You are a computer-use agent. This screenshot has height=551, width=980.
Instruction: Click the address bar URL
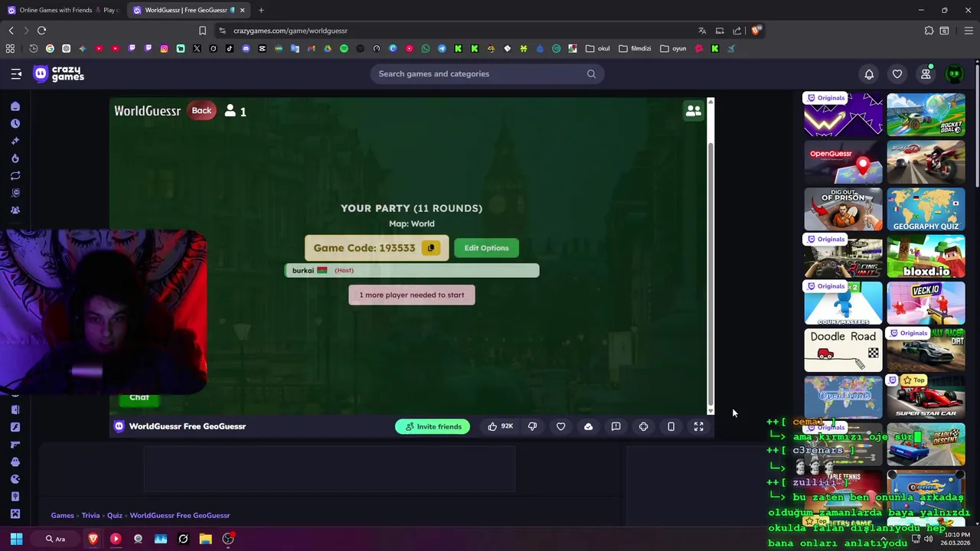tap(290, 31)
